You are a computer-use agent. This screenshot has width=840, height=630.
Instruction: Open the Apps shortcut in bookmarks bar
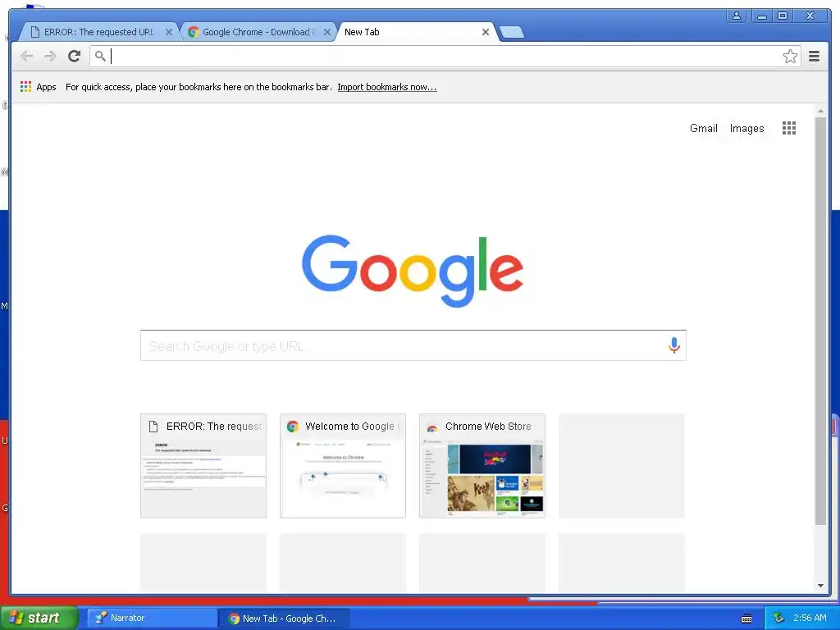point(38,87)
